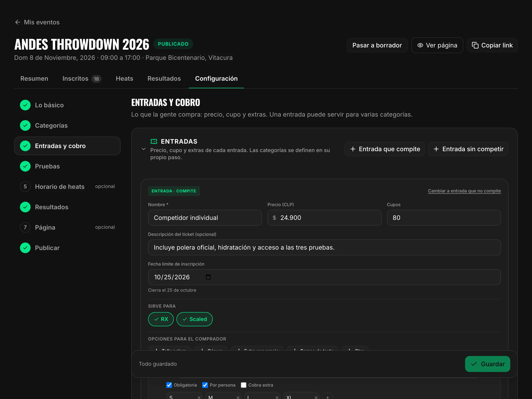Click the copy icon in Copiar link
Screen dimensions: 532x399
(475, 45)
